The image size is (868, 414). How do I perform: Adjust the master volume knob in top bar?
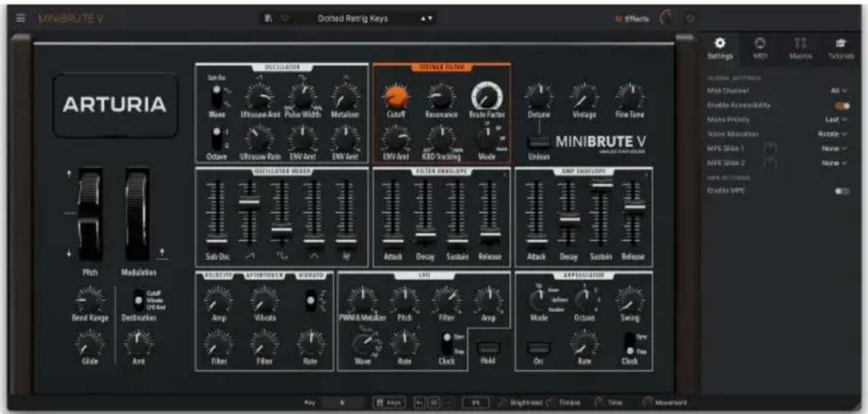(x=665, y=19)
